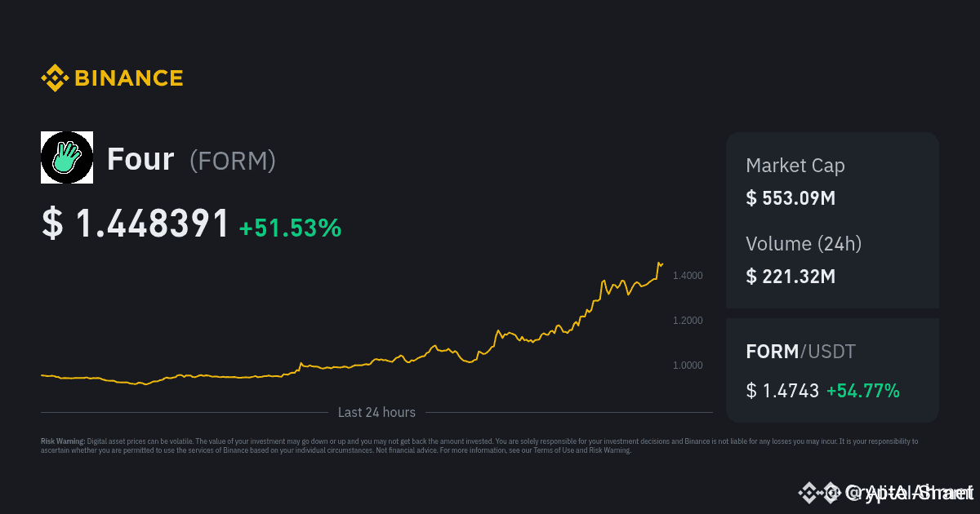Click the Risk Warning disclaimer text
Screen dimensions: 980x514
(479, 445)
